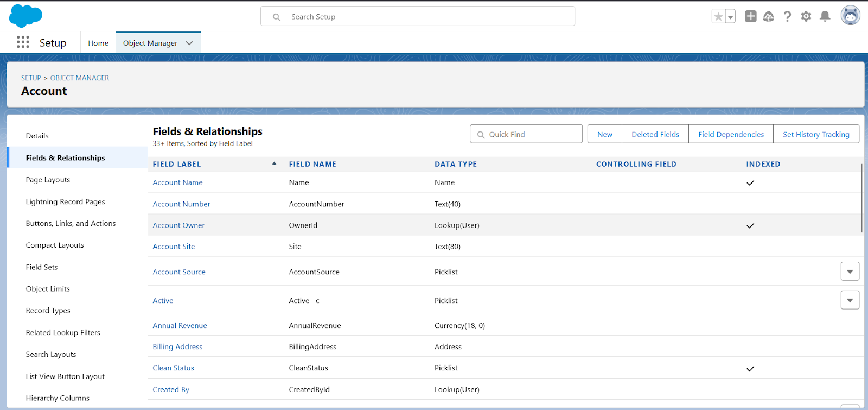This screenshot has width=868, height=410.
Task: Click the Account Name indexed checkmark
Action: click(x=750, y=183)
